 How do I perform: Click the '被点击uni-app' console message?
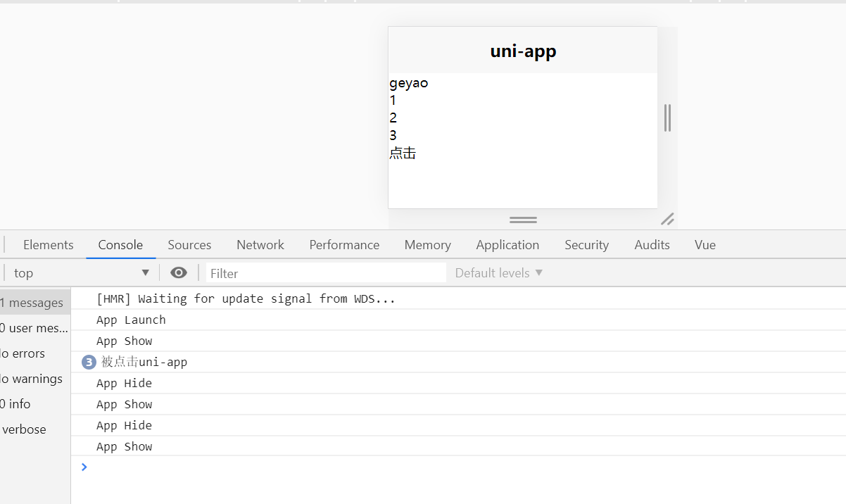144,363
